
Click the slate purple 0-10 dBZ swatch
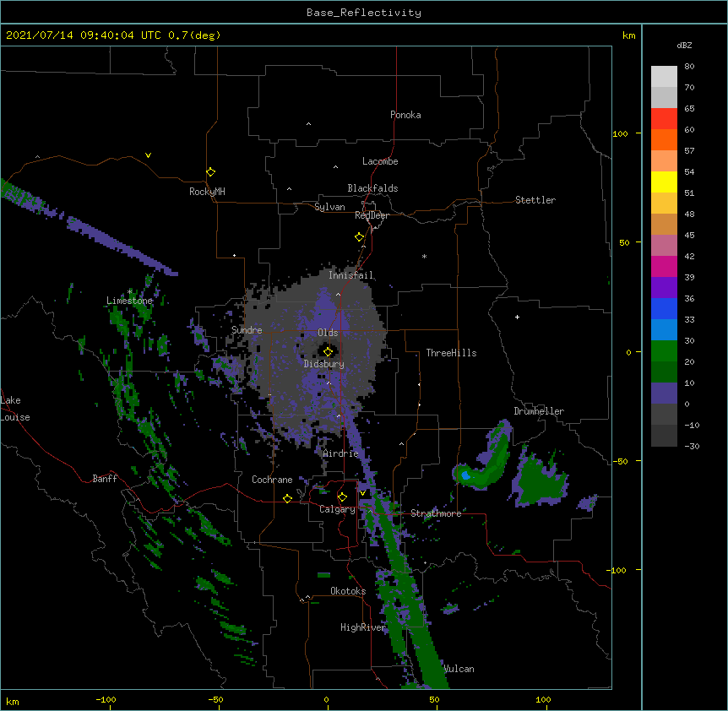[664, 393]
